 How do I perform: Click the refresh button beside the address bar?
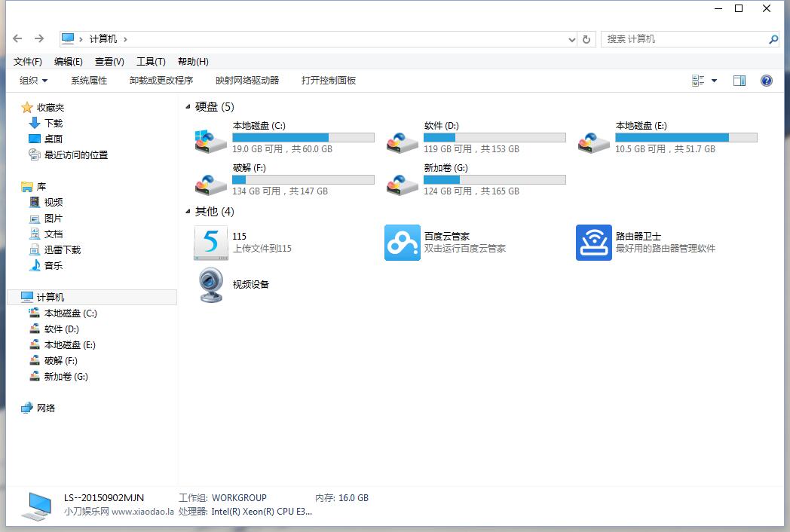coord(586,39)
